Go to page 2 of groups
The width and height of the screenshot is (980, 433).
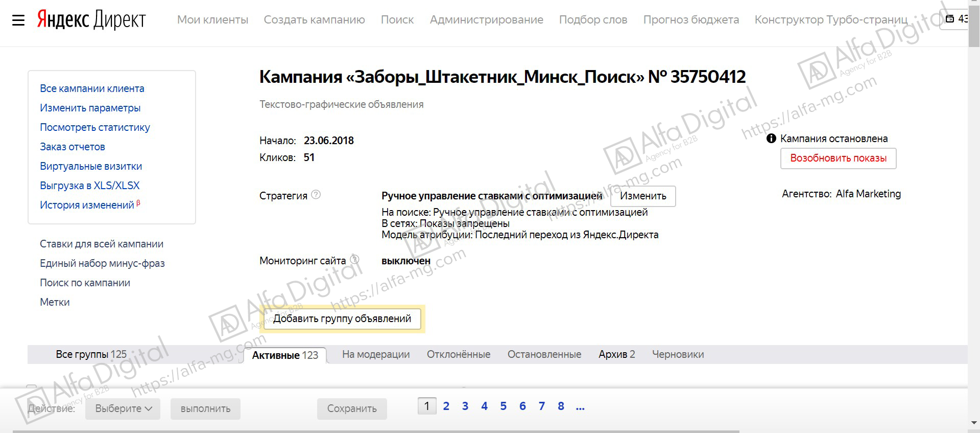click(x=446, y=406)
